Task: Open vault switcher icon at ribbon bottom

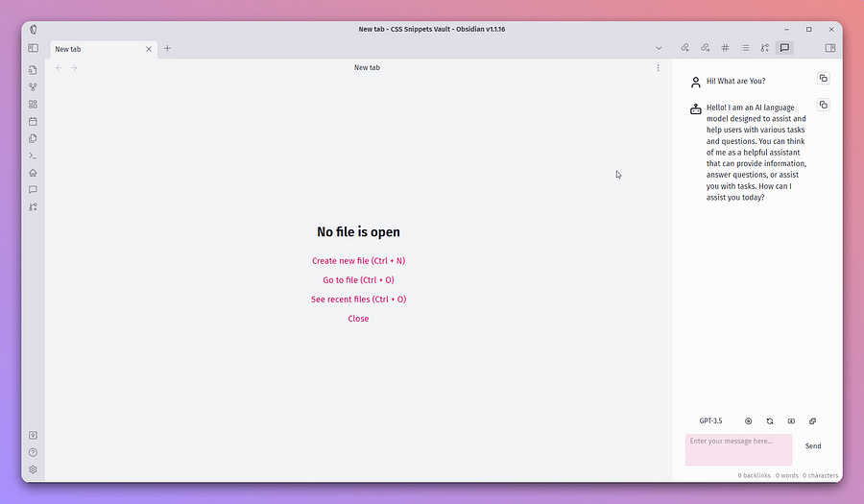Action: point(33,435)
